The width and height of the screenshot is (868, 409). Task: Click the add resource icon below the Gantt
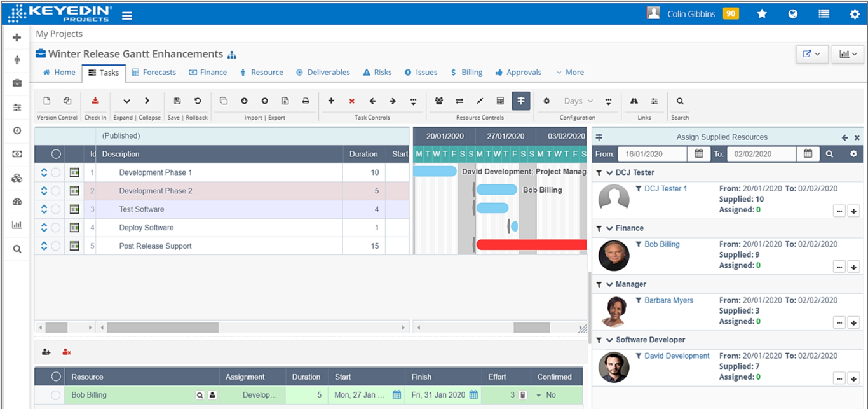pyautogui.click(x=46, y=352)
